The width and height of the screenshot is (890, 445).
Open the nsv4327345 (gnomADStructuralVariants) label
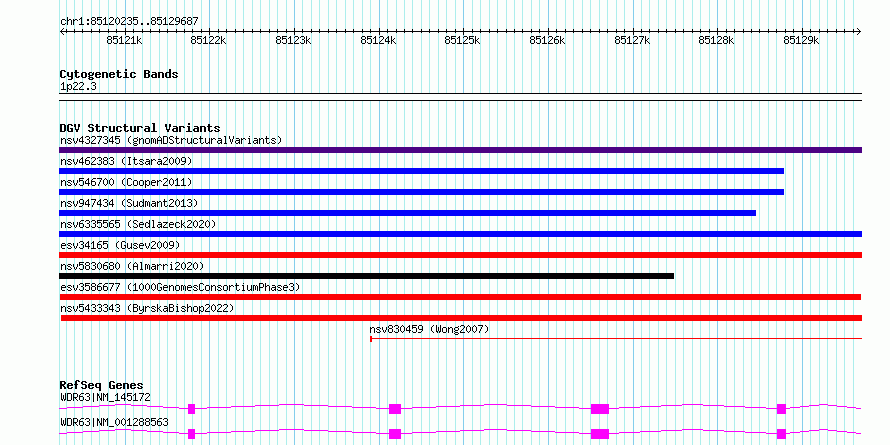pyautogui.click(x=171, y=140)
